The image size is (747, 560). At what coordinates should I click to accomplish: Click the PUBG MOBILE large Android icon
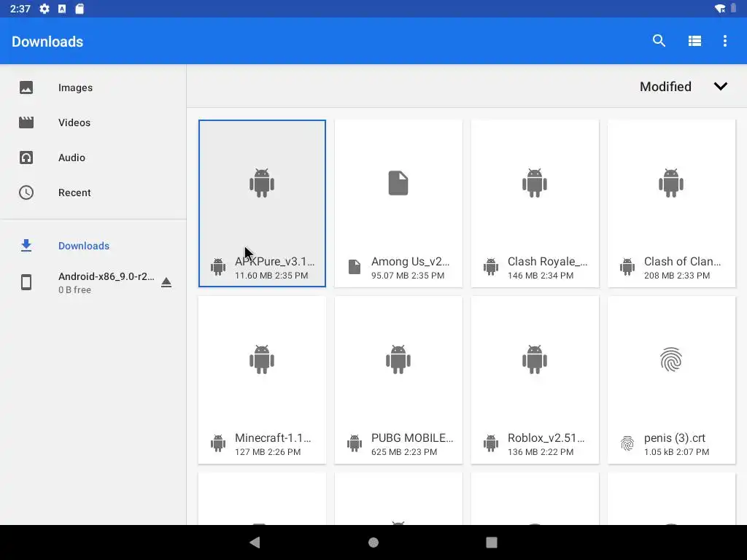coord(398,359)
